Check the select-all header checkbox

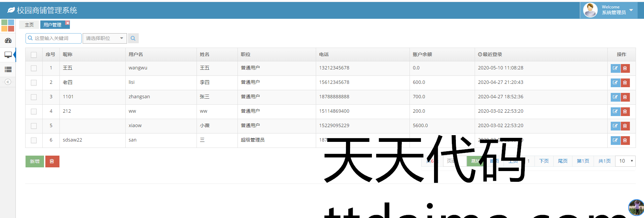[x=34, y=55]
